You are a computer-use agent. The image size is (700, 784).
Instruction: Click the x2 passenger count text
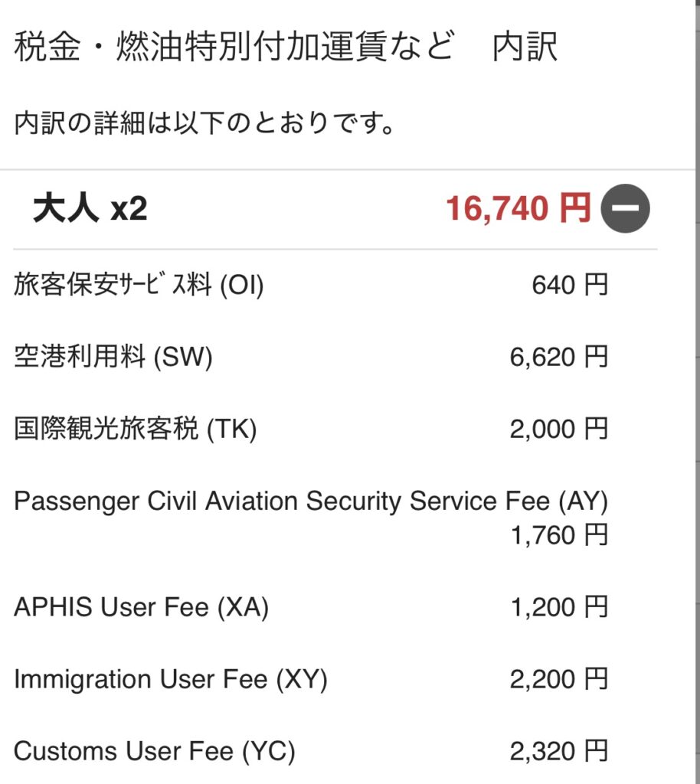point(129,209)
